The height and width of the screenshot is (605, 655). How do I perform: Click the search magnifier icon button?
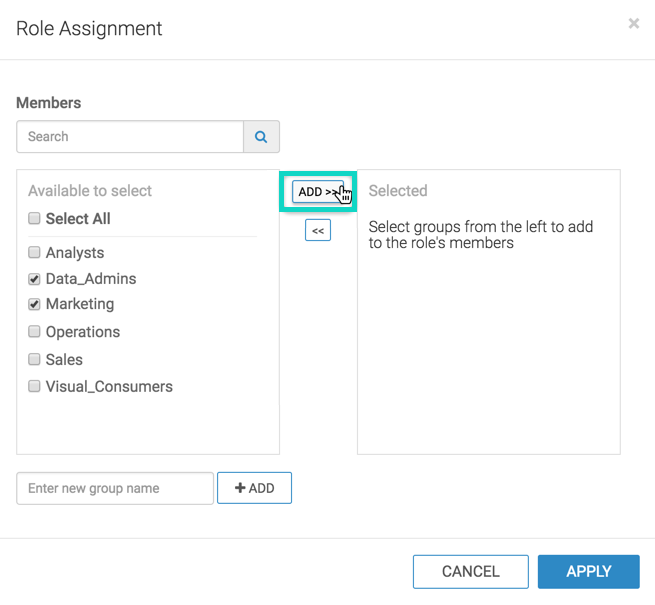pos(261,137)
